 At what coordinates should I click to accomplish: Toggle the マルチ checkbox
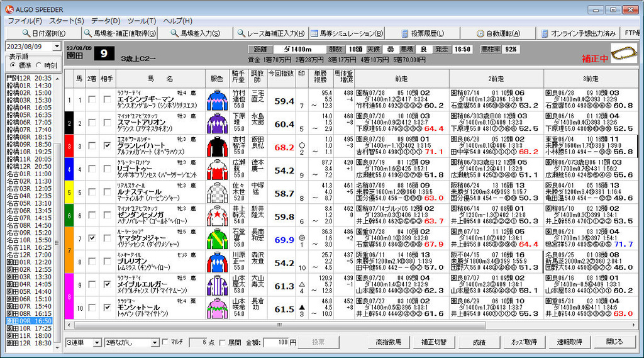[x=165, y=342]
